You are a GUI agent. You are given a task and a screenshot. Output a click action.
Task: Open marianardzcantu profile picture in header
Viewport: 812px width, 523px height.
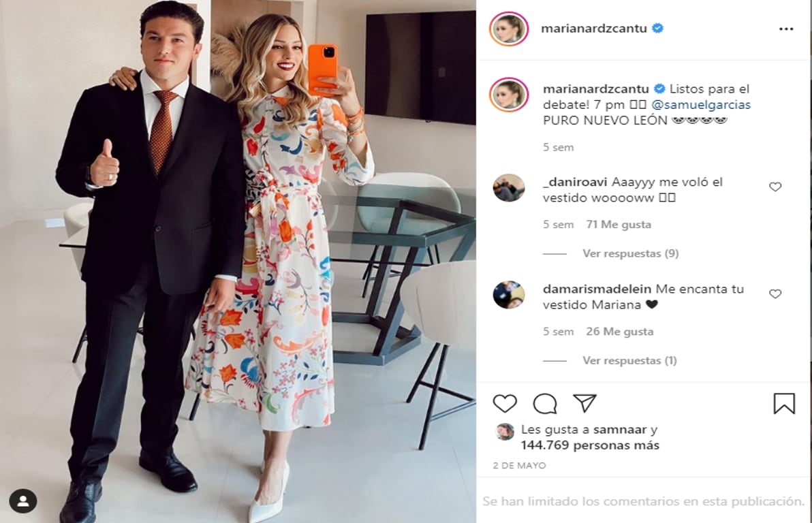(x=509, y=29)
